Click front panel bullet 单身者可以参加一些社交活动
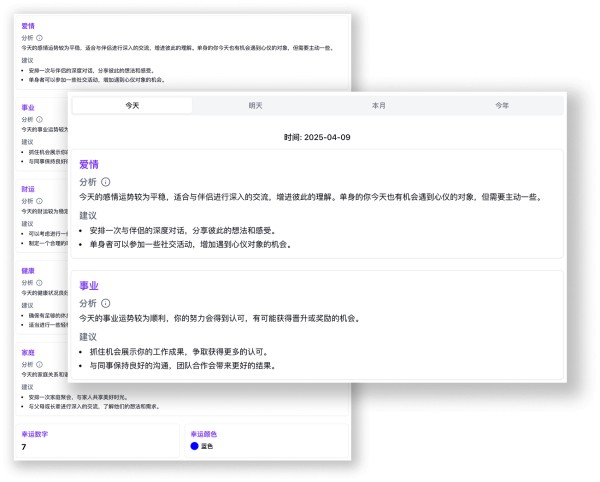Image resolution: width=600 pixels, height=482 pixels. (x=141, y=244)
